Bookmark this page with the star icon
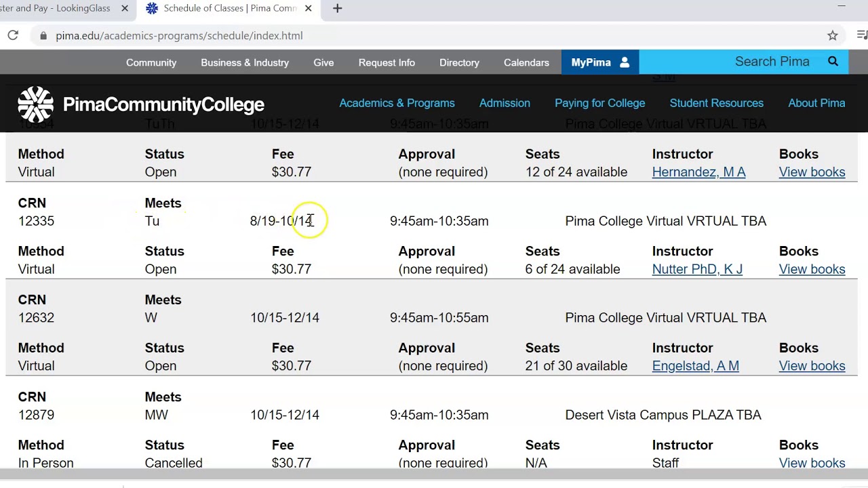 [x=833, y=35]
